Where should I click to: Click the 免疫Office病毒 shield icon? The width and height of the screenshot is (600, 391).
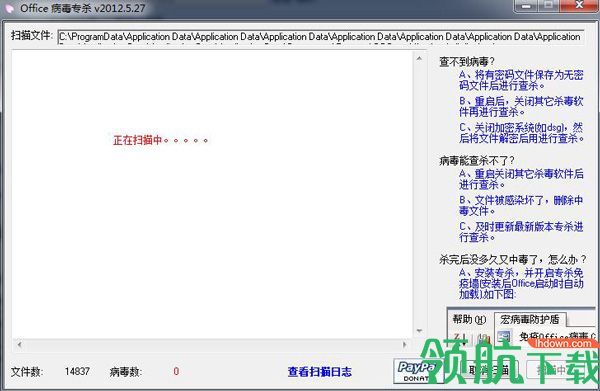tap(504, 336)
